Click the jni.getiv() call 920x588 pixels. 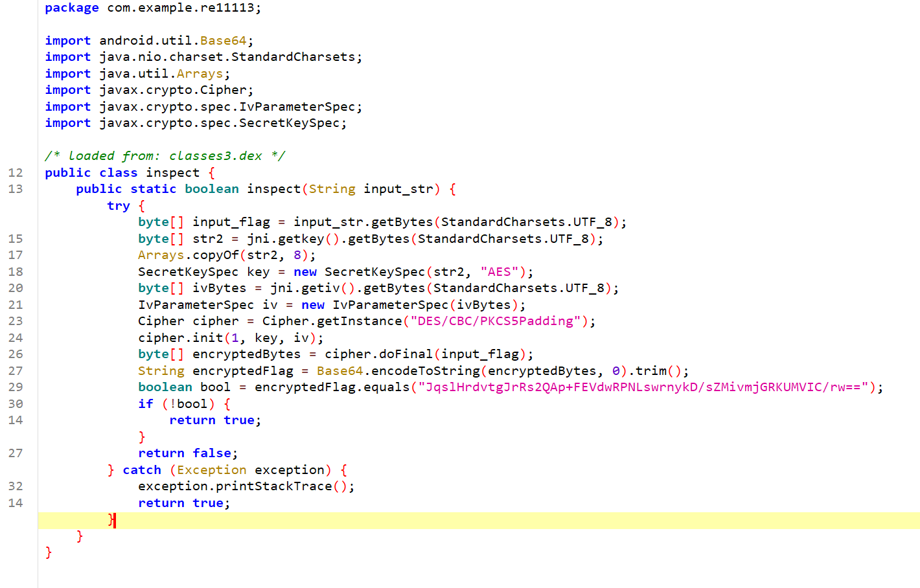(x=313, y=288)
